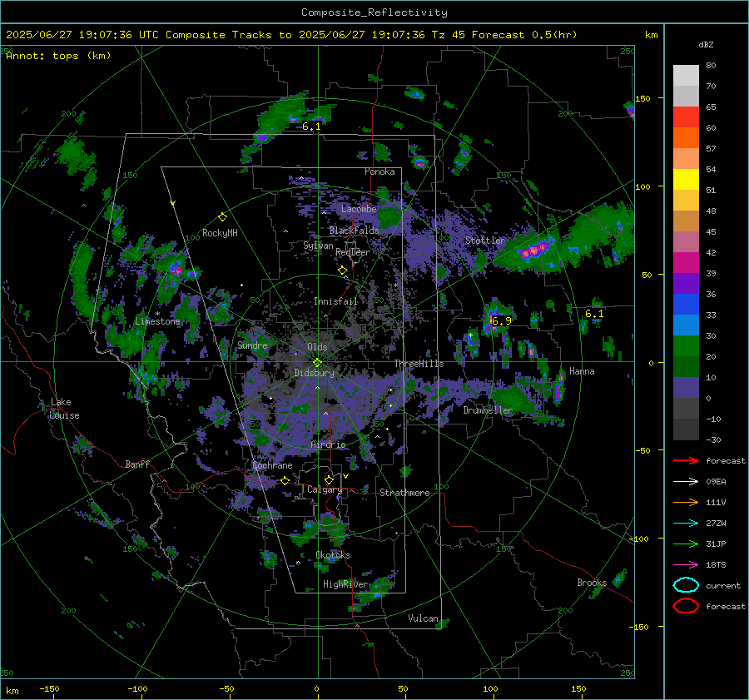Pick the lightest gray 80 dBZ swatch
Viewport: 749px width, 700px height.
coord(686,75)
